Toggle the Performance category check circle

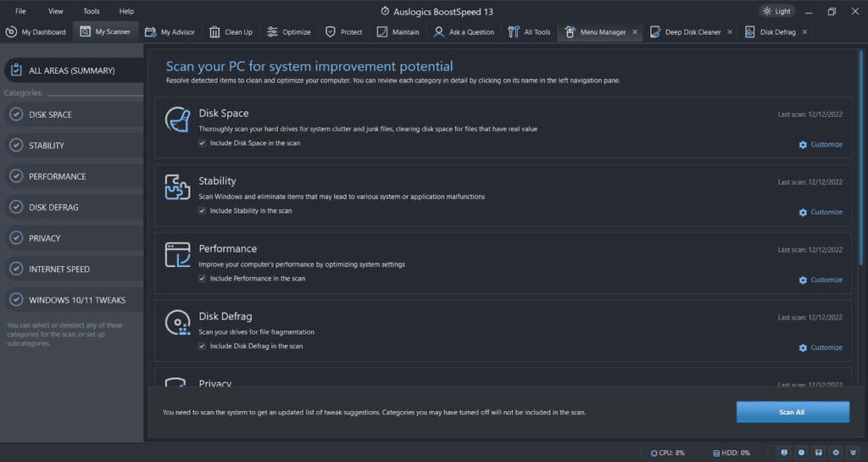coord(17,176)
